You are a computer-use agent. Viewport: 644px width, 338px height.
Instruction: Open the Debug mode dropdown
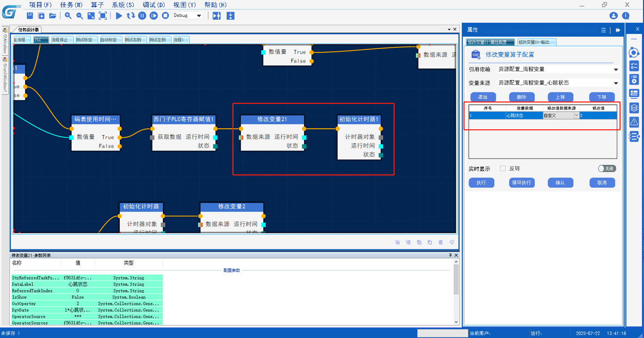click(x=188, y=16)
